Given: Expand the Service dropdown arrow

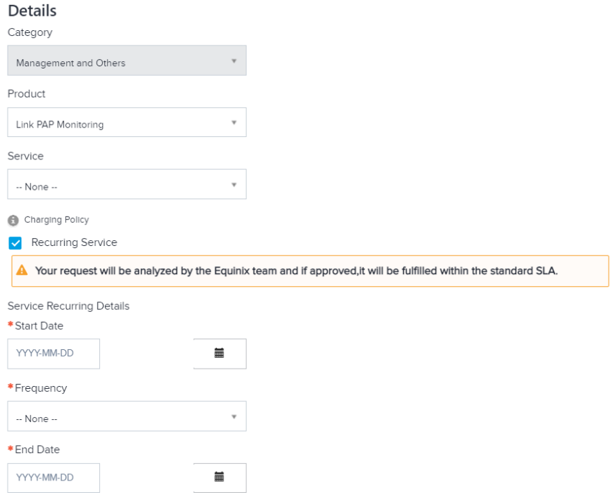Looking at the screenshot, I should coord(234,185).
